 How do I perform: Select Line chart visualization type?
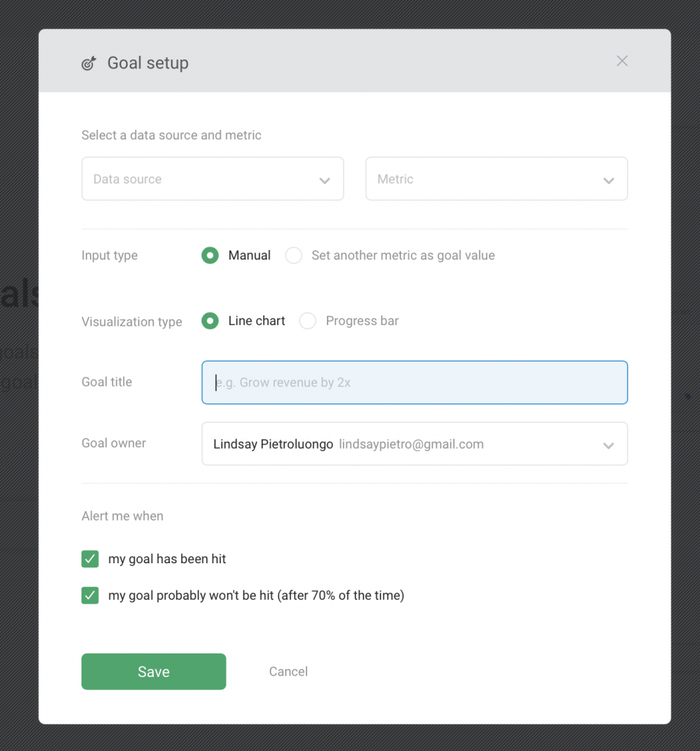tap(210, 321)
